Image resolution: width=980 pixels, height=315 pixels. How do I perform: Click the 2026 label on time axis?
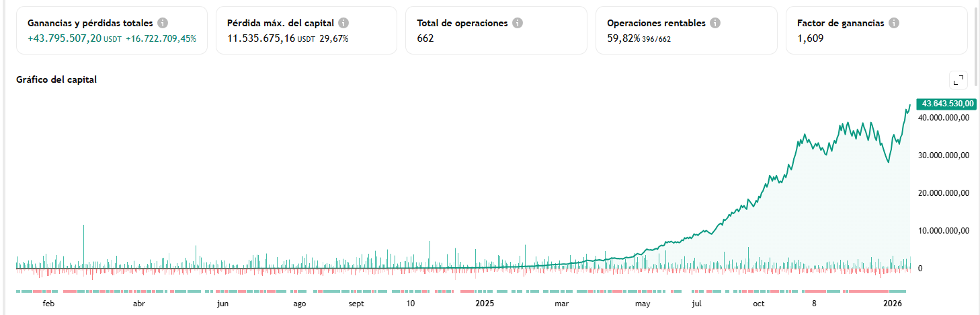tap(893, 304)
